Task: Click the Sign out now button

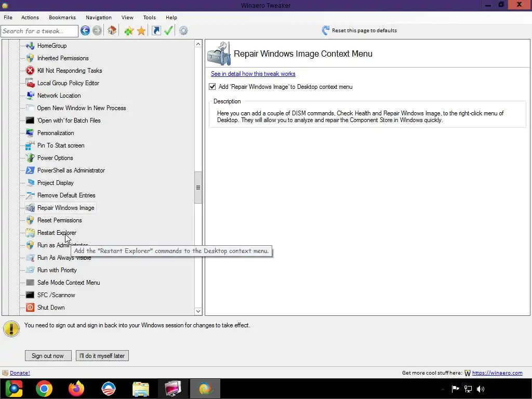Action: tap(48, 355)
